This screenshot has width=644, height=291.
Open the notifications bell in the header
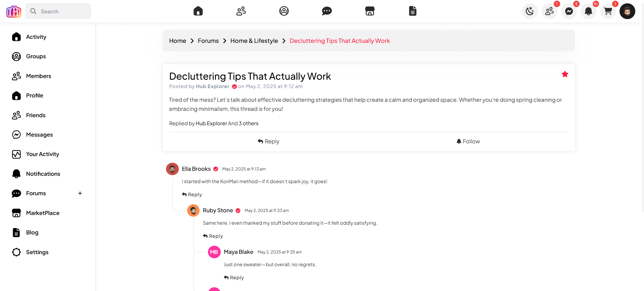[588, 11]
